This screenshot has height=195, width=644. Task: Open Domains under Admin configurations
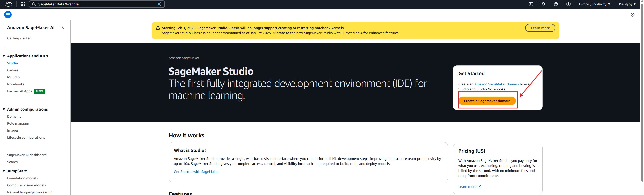pyautogui.click(x=14, y=116)
